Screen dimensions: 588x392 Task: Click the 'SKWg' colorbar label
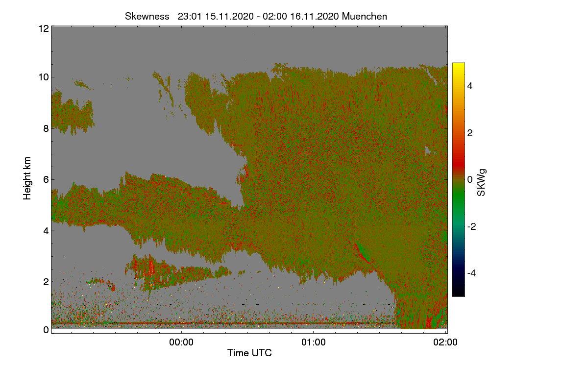[x=481, y=183]
